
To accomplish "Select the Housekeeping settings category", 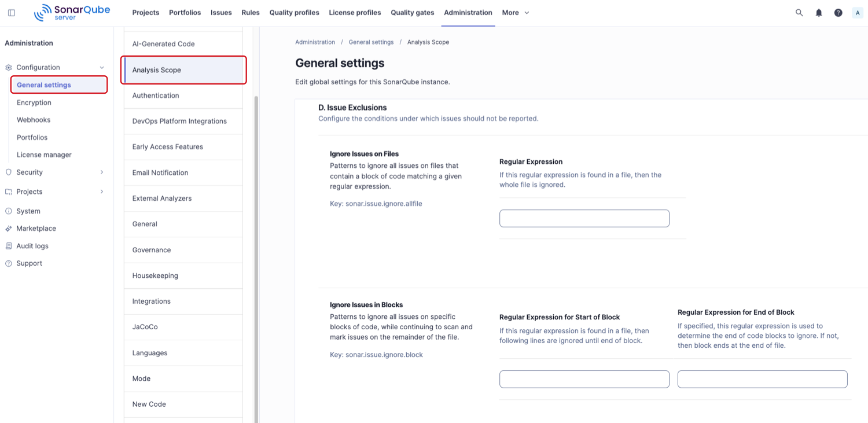I will (183, 276).
